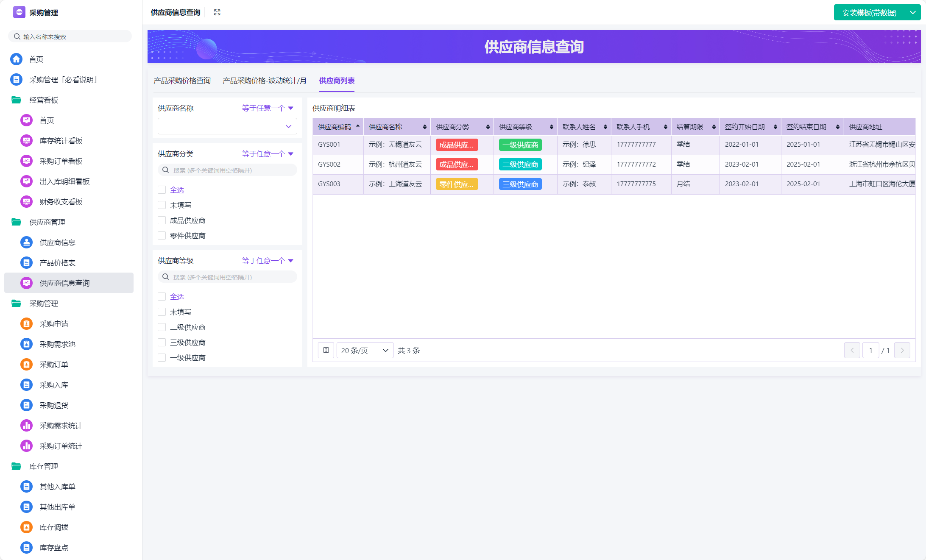Click the 首页 home icon in sidebar
The width and height of the screenshot is (926, 560).
coord(17,59)
